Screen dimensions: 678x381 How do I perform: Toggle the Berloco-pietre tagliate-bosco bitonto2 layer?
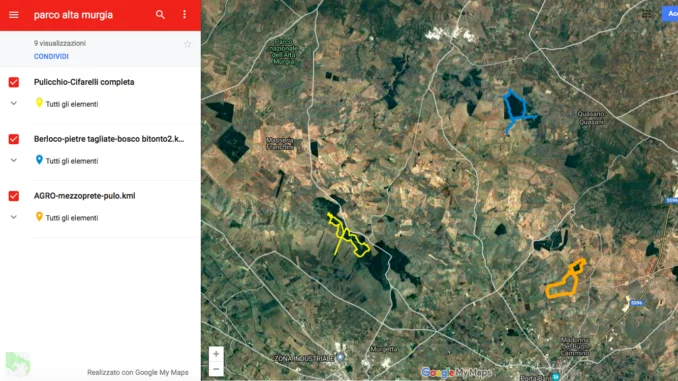pyautogui.click(x=14, y=139)
